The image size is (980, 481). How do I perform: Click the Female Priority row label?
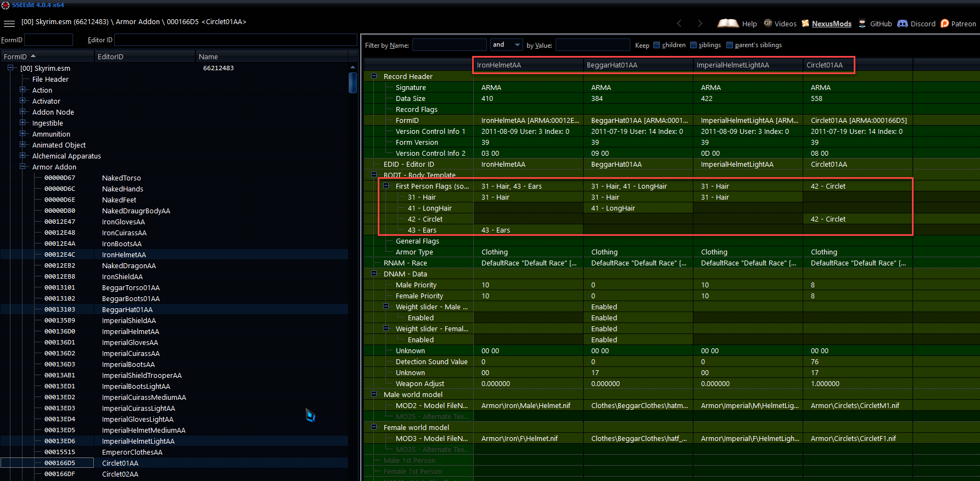419,296
